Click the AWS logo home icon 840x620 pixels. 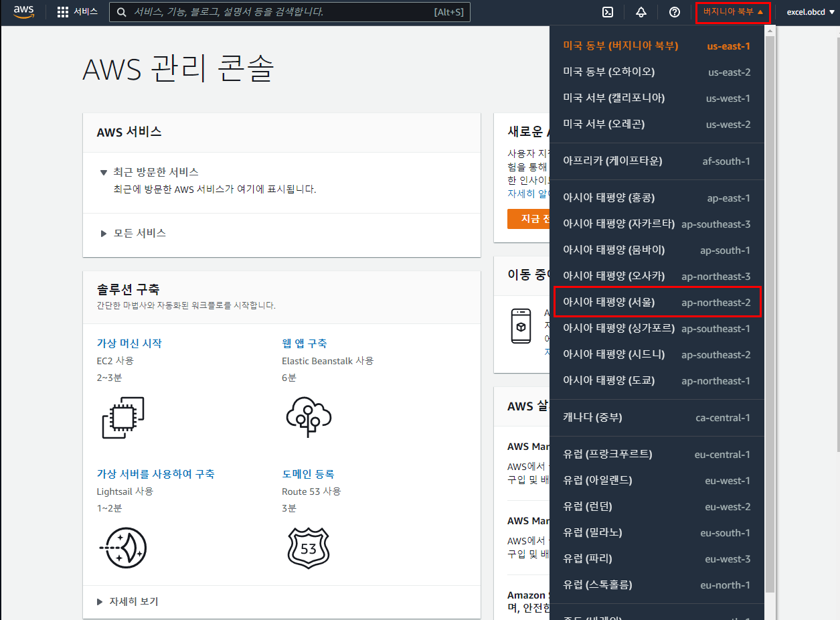[23, 12]
